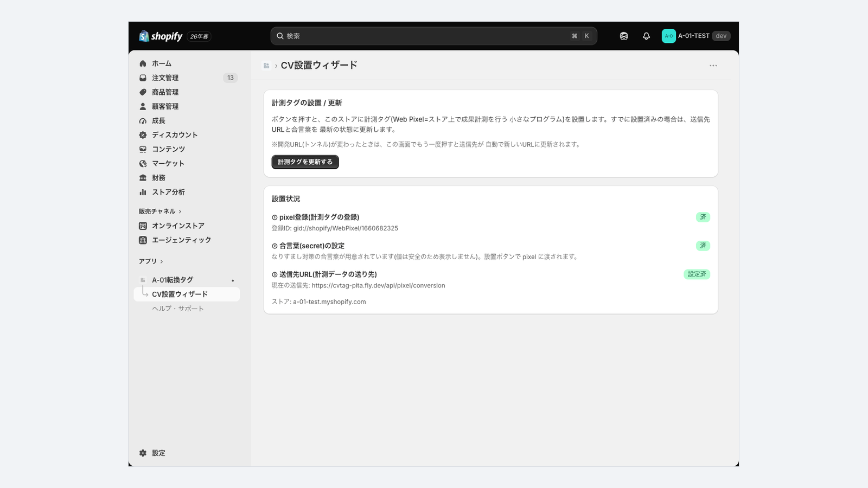
Task: Click the 顧客管理 person icon
Action: (143, 106)
